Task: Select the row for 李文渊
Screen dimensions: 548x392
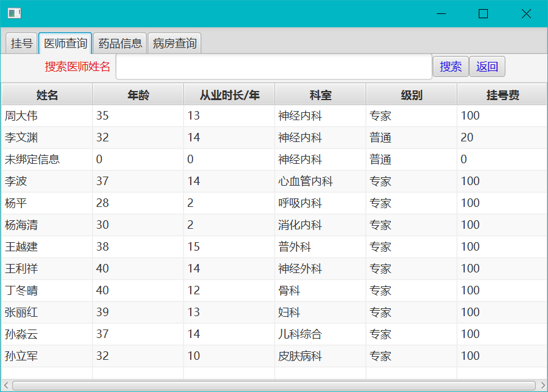Action: 274,138
